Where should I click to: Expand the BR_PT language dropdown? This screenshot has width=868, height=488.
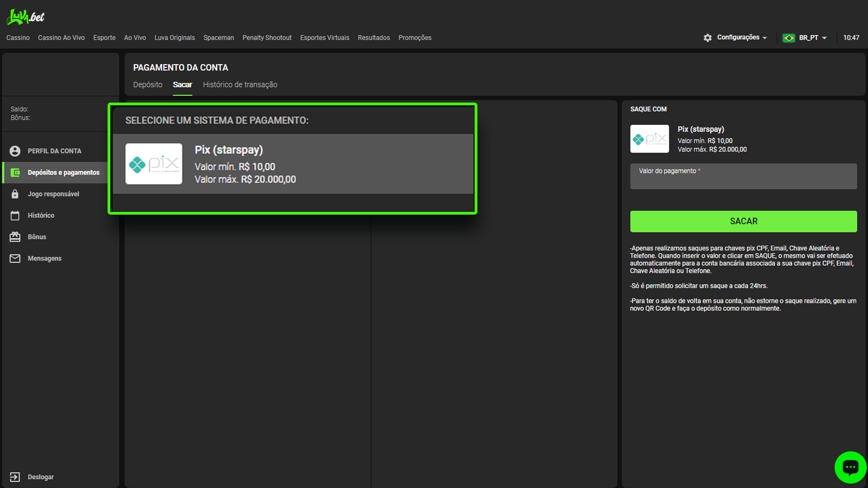pos(824,38)
